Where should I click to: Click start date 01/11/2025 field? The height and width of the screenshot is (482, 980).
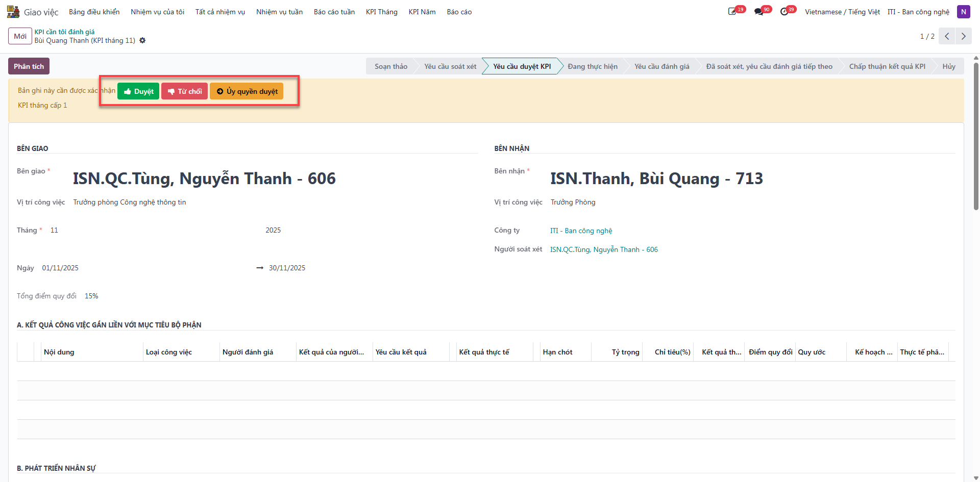click(x=60, y=268)
